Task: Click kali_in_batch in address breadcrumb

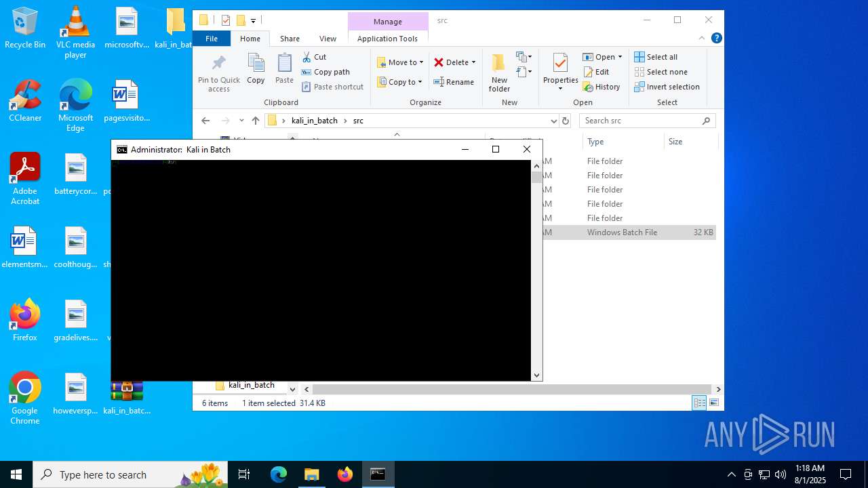Action: coord(314,121)
